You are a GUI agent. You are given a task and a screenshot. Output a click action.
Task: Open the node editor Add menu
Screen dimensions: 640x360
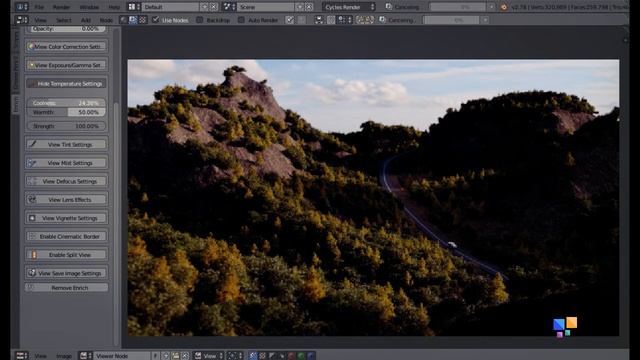tap(86, 20)
